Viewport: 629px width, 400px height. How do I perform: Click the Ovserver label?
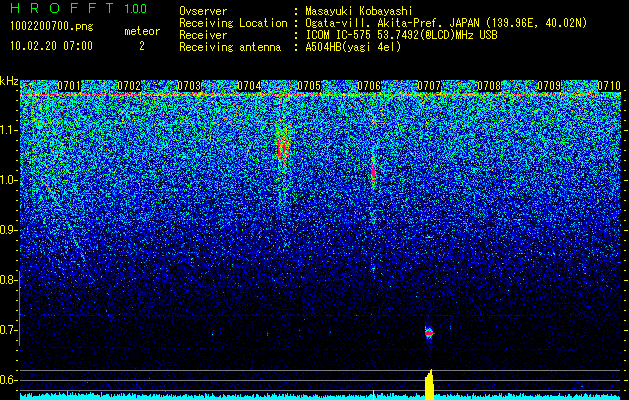[203, 11]
